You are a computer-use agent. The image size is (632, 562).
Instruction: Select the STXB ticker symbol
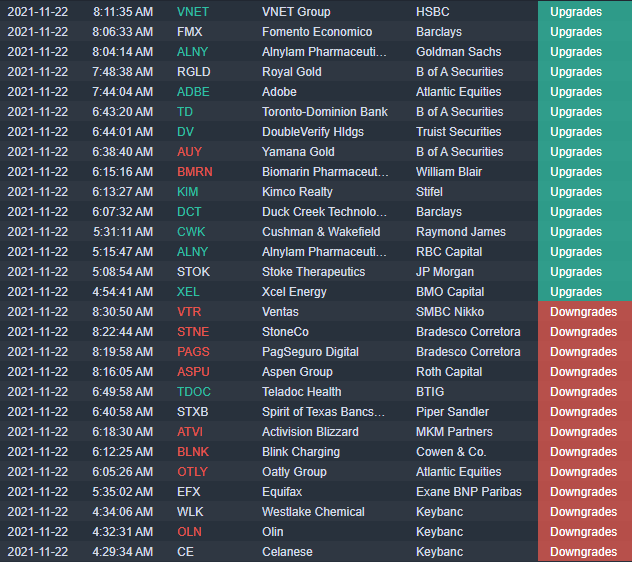point(192,412)
